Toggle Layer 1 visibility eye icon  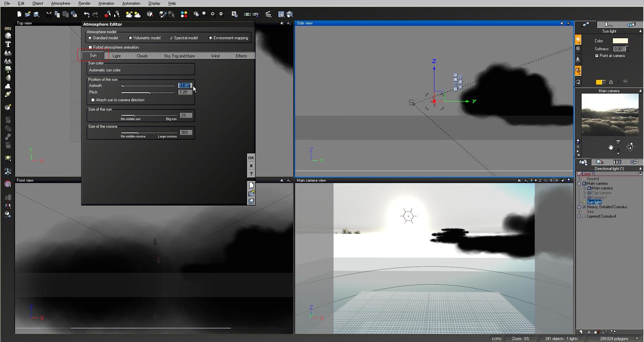click(x=640, y=174)
